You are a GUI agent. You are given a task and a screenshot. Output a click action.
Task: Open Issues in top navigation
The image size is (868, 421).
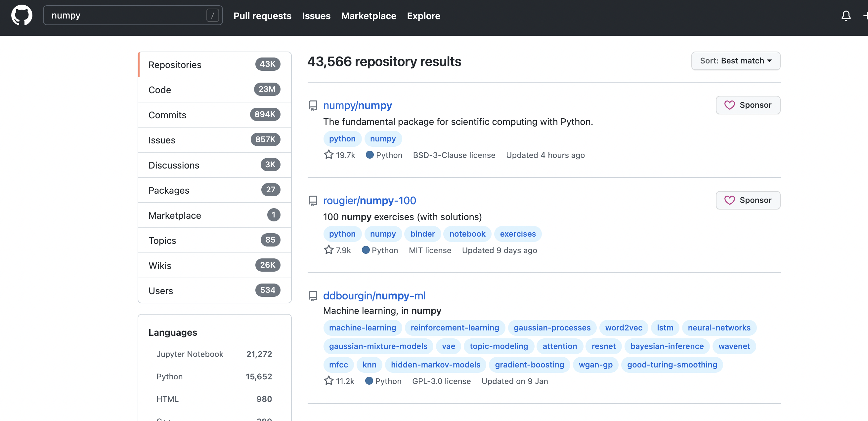pyautogui.click(x=316, y=16)
